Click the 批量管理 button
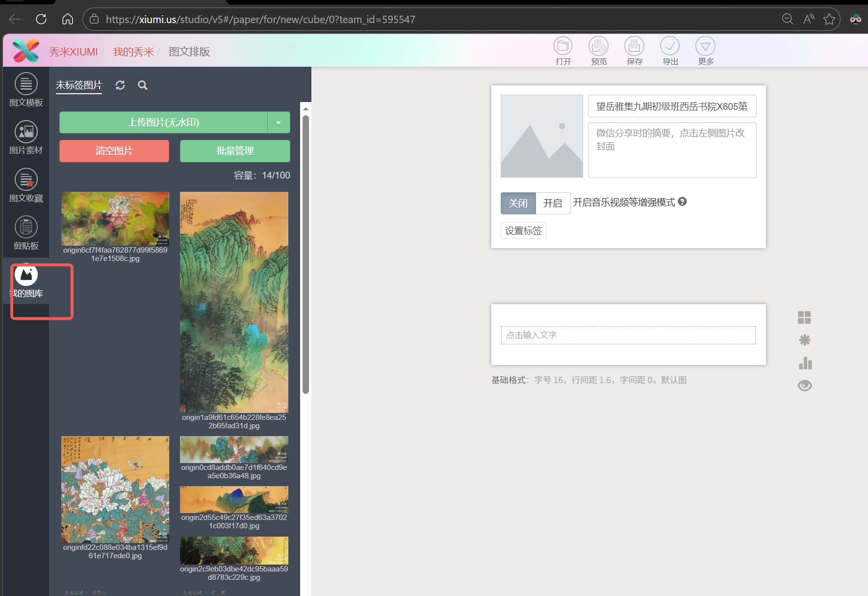Image resolution: width=868 pixels, height=596 pixels. click(235, 151)
